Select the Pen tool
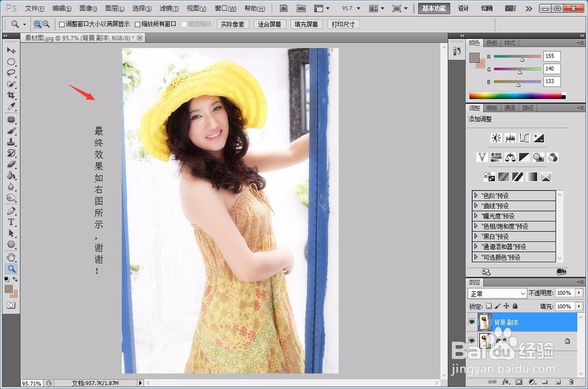The width and height of the screenshot is (588, 389). (x=11, y=211)
